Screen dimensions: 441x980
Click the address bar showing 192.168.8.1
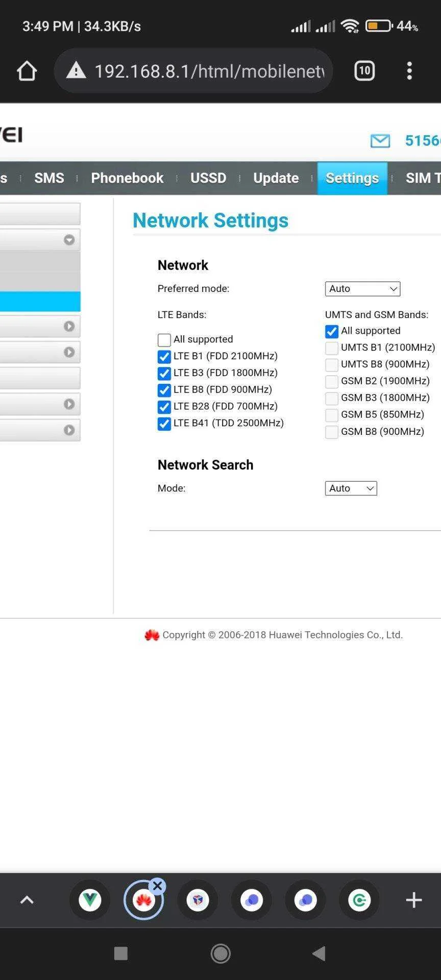[193, 71]
